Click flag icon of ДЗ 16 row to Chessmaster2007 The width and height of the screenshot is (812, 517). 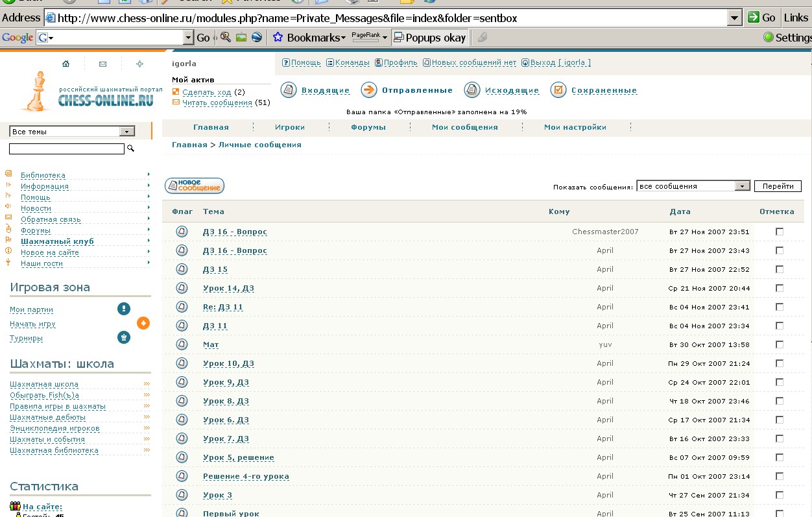pyautogui.click(x=182, y=232)
